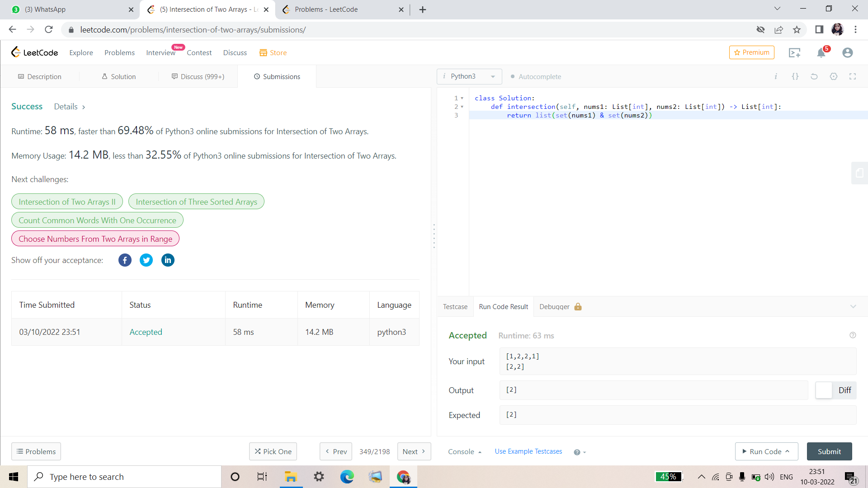Open Windows Start menu
Screen dimensions: 868x488
[14, 477]
